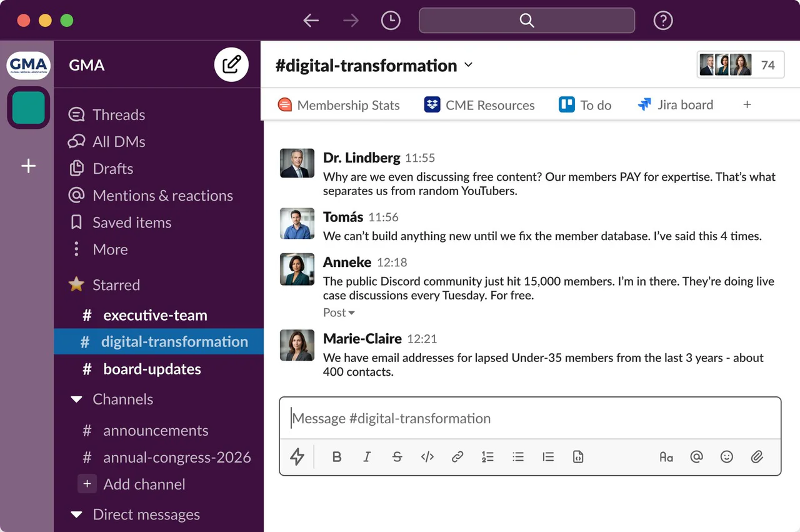Open the CME Resources bookmark
Image resolution: width=800 pixels, height=532 pixels.
479,105
